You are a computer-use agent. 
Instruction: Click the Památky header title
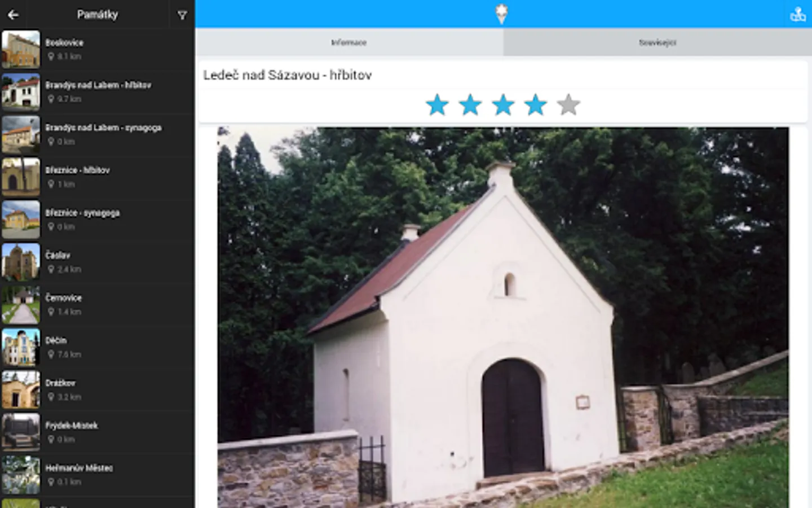[x=98, y=15]
